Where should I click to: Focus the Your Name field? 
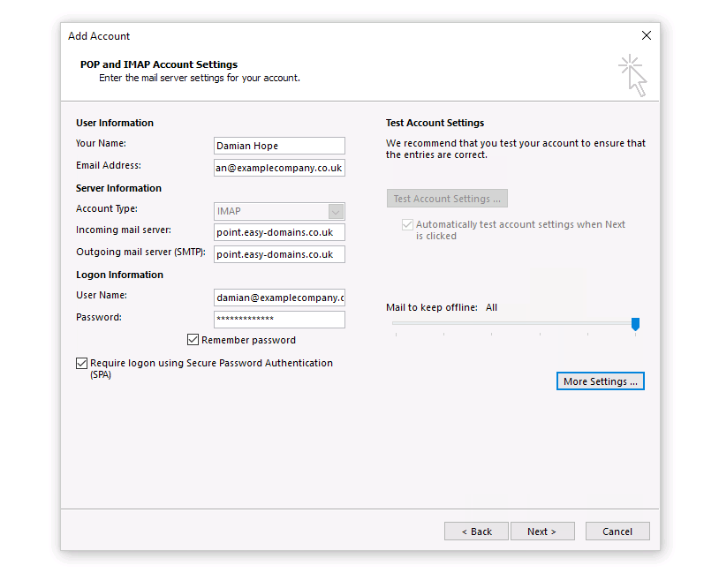(279, 146)
